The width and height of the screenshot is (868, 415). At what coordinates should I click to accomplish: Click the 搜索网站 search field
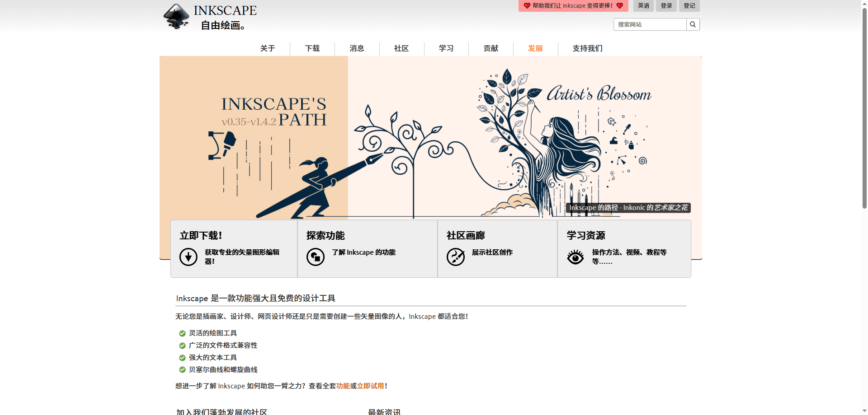[x=650, y=24]
